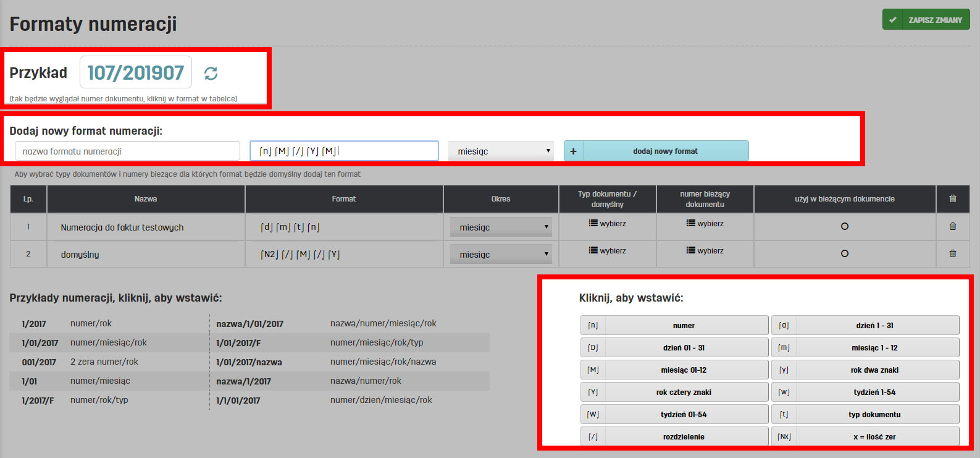Click the plus icon on add format button
Screen dimensions: 980x458
coord(573,151)
